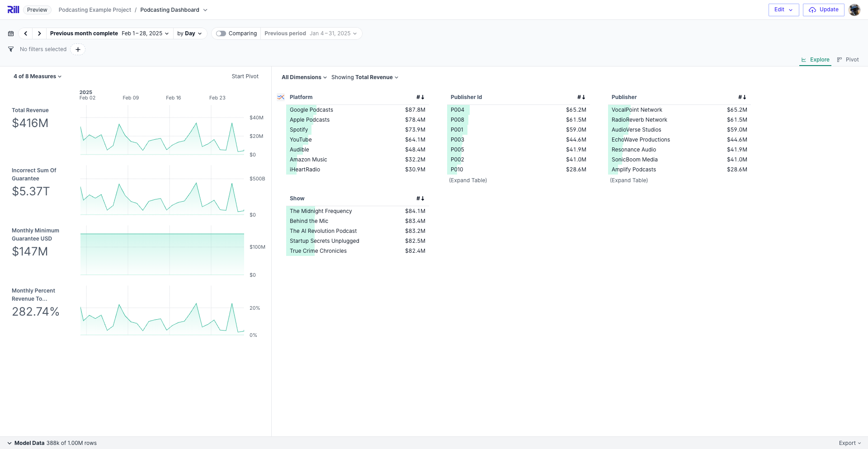Open the All Dimensions dropdown
The width and height of the screenshot is (868, 449).
coord(304,77)
